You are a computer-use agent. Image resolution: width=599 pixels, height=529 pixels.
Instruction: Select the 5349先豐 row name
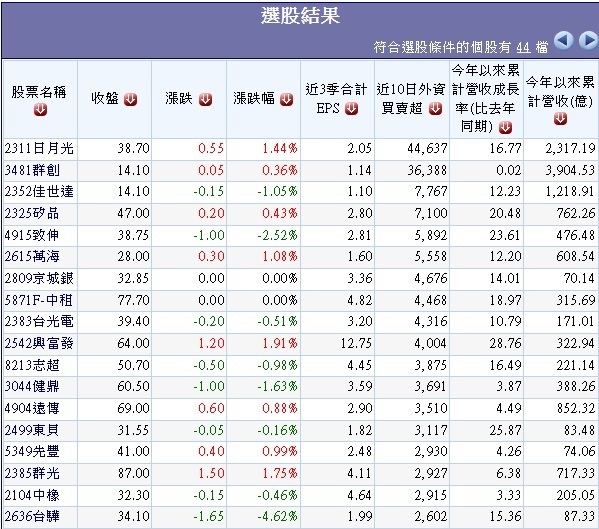tap(32, 451)
